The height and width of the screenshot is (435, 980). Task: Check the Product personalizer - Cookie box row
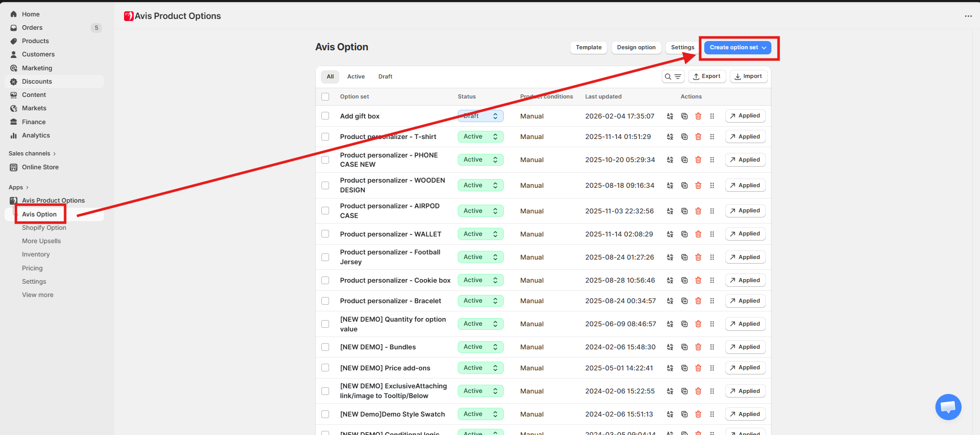point(325,281)
